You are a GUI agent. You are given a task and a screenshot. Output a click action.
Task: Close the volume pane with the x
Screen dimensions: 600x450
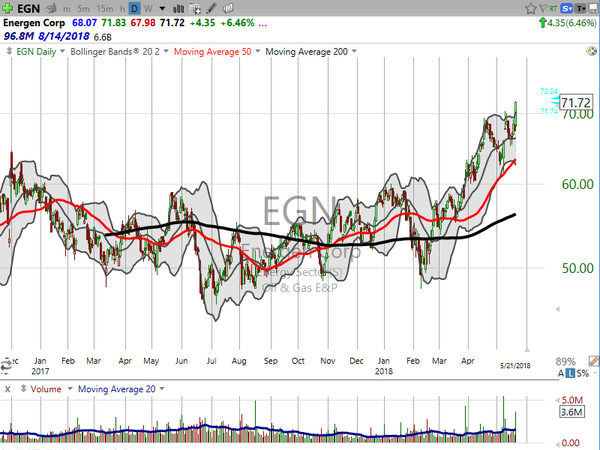pyautogui.click(x=7, y=388)
